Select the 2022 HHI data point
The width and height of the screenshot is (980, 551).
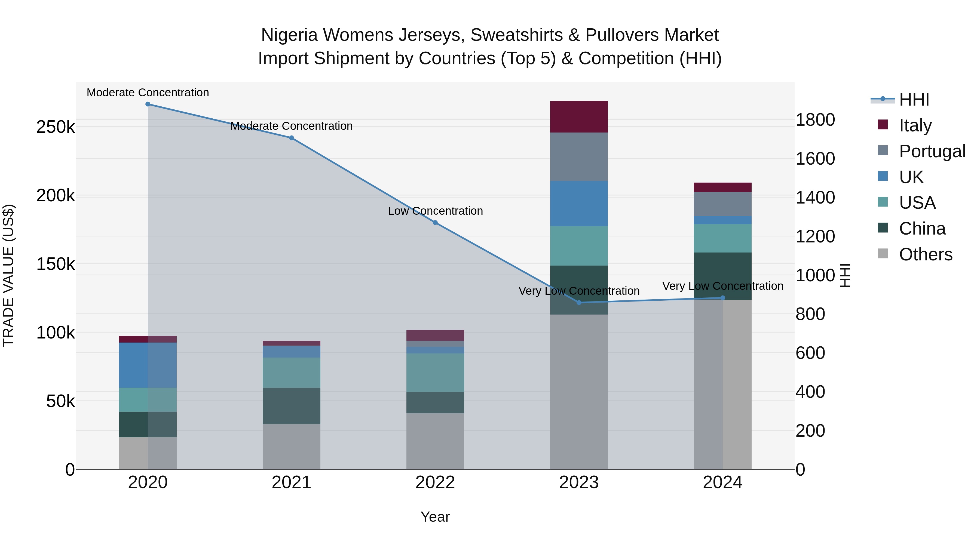point(435,223)
